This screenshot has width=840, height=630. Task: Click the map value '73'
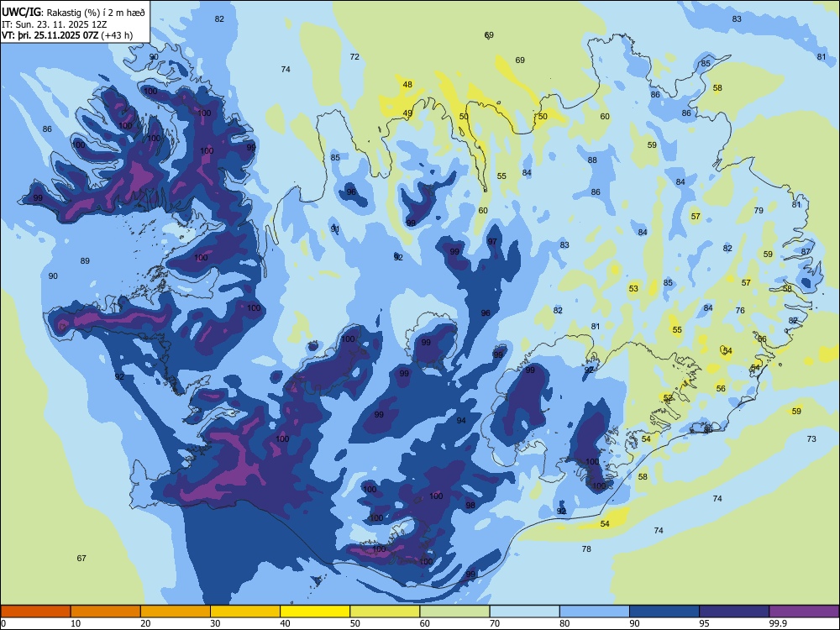pos(811,438)
